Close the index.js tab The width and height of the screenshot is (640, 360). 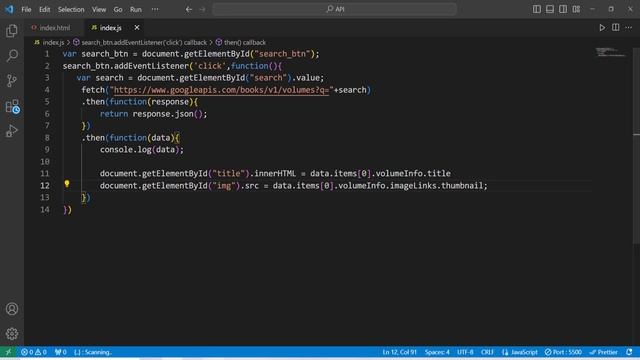click(137, 27)
